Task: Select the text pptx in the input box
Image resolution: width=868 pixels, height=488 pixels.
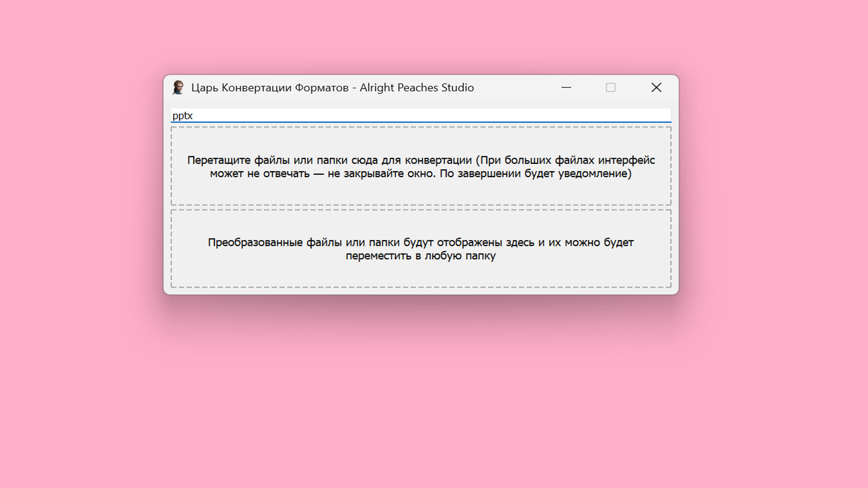Action: [x=183, y=115]
